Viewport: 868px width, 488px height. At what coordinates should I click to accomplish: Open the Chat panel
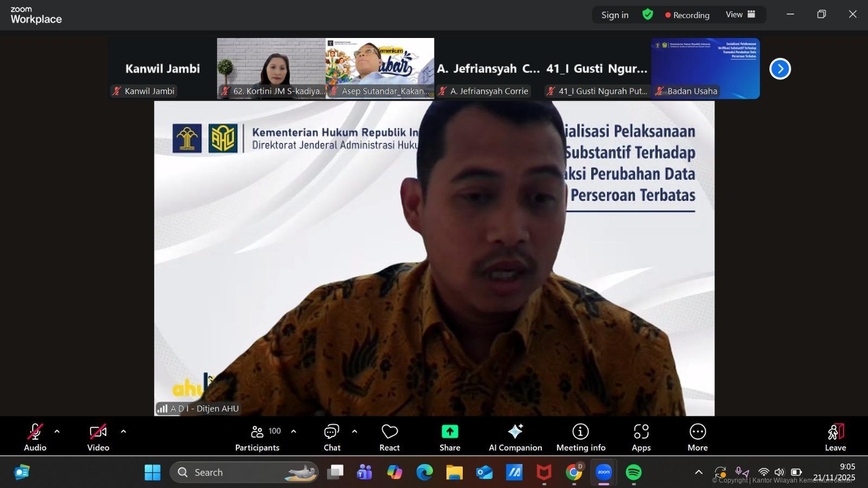click(x=331, y=437)
